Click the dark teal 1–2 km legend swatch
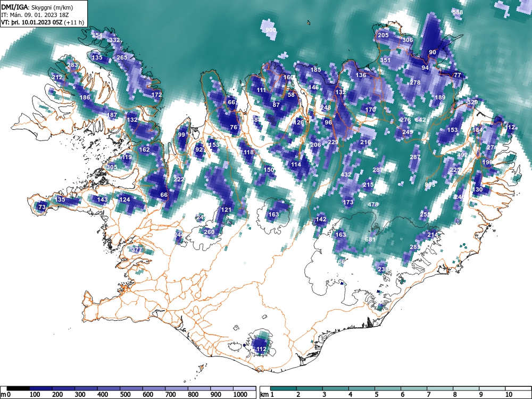 (x=284, y=388)
